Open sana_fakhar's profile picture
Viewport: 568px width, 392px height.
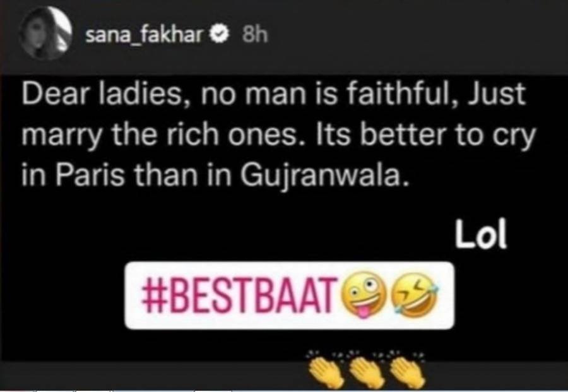[45, 33]
